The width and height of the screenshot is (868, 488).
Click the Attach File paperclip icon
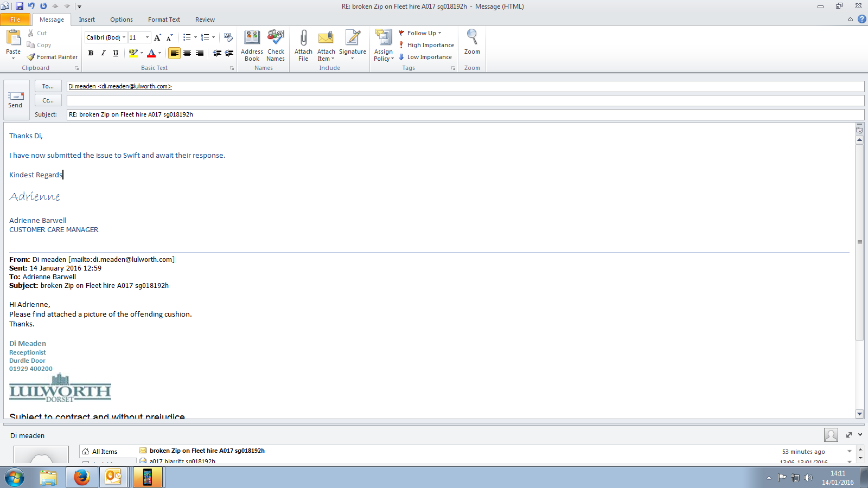click(x=303, y=39)
